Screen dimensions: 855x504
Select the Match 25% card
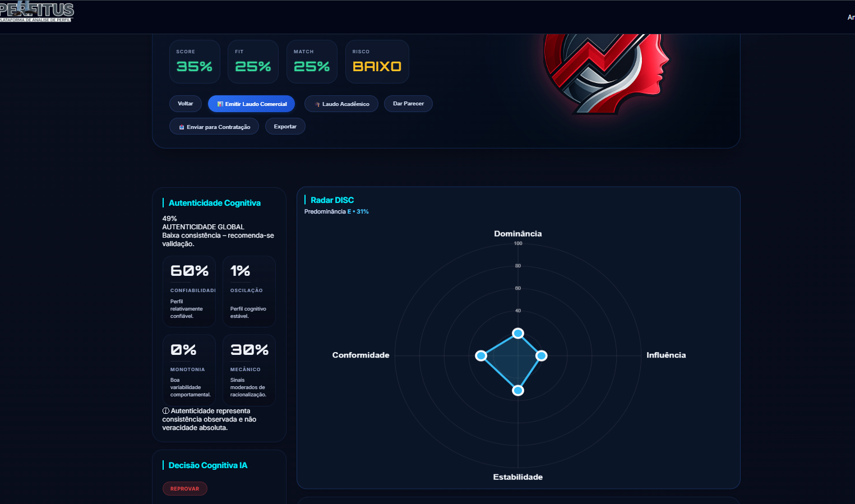click(312, 62)
